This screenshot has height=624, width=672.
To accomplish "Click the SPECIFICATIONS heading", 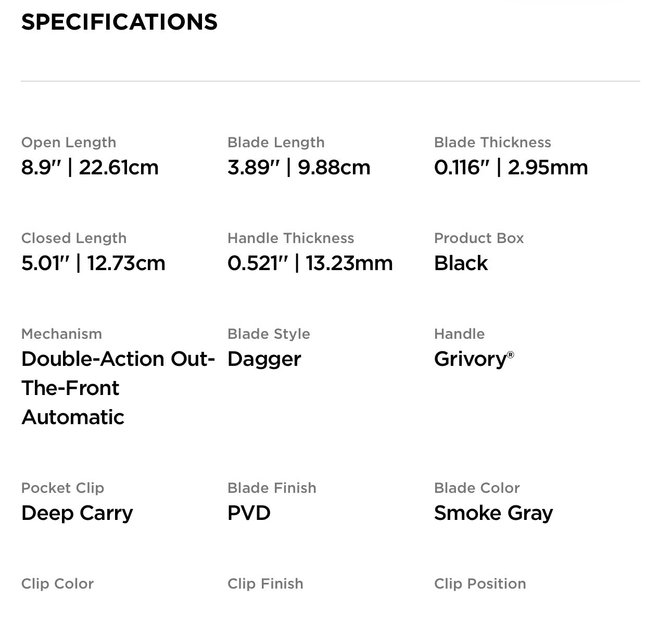I will click(x=119, y=22).
